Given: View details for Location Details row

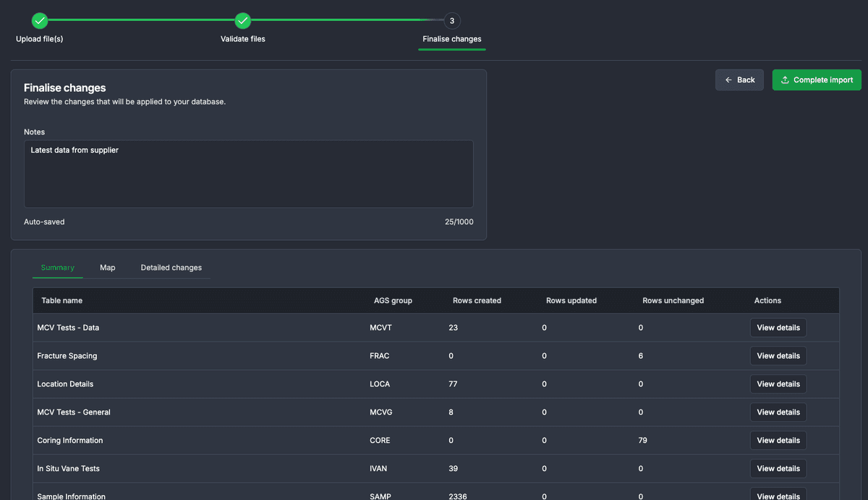Looking at the screenshot, I should tap(778, 384).
